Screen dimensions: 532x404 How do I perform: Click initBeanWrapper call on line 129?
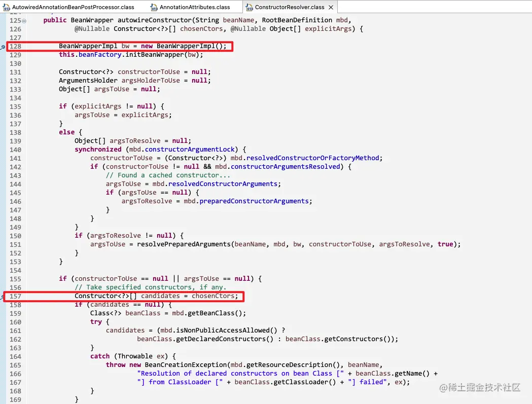[x=155, y=55]
